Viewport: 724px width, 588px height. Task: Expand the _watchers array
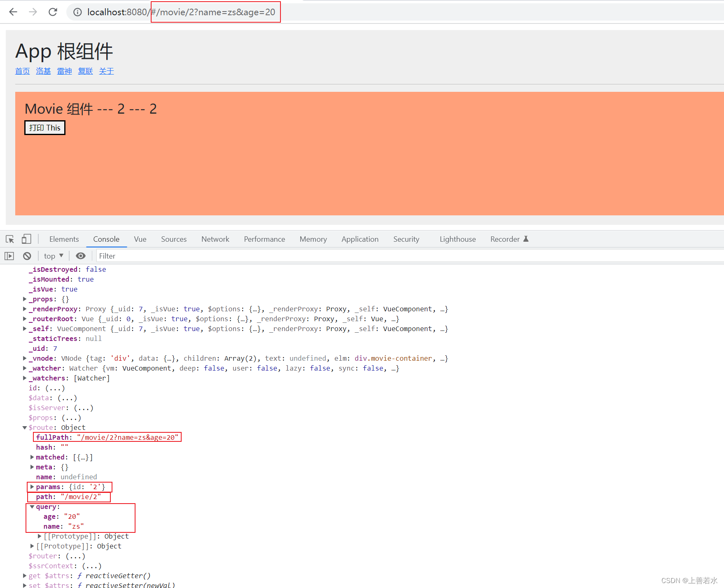point(25,378)
